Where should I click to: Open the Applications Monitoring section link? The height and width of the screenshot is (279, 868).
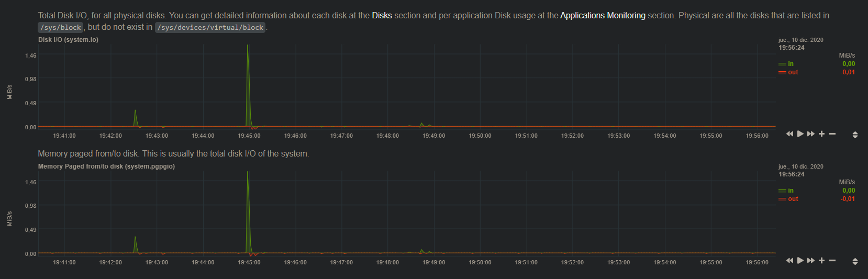pos(603,16)
